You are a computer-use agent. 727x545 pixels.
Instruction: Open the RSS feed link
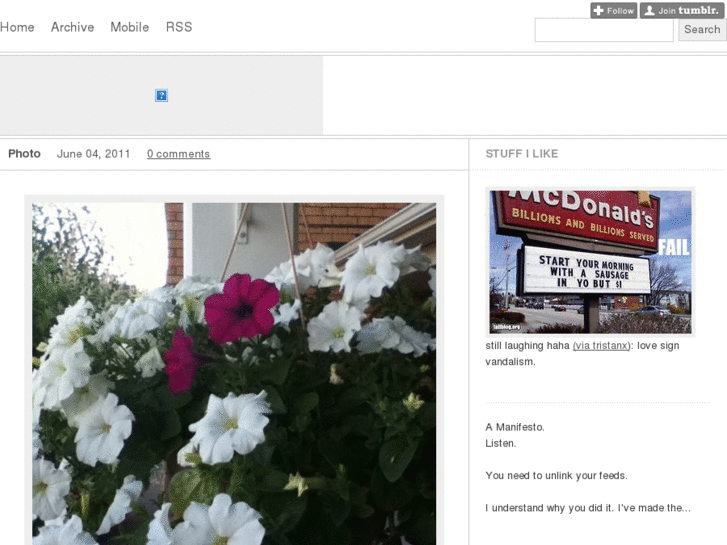[x=179, y=27]
